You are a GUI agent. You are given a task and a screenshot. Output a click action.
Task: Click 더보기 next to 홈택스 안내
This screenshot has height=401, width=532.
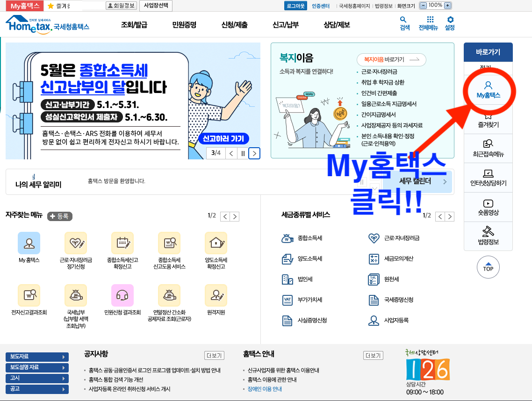(x=373, y=355)
